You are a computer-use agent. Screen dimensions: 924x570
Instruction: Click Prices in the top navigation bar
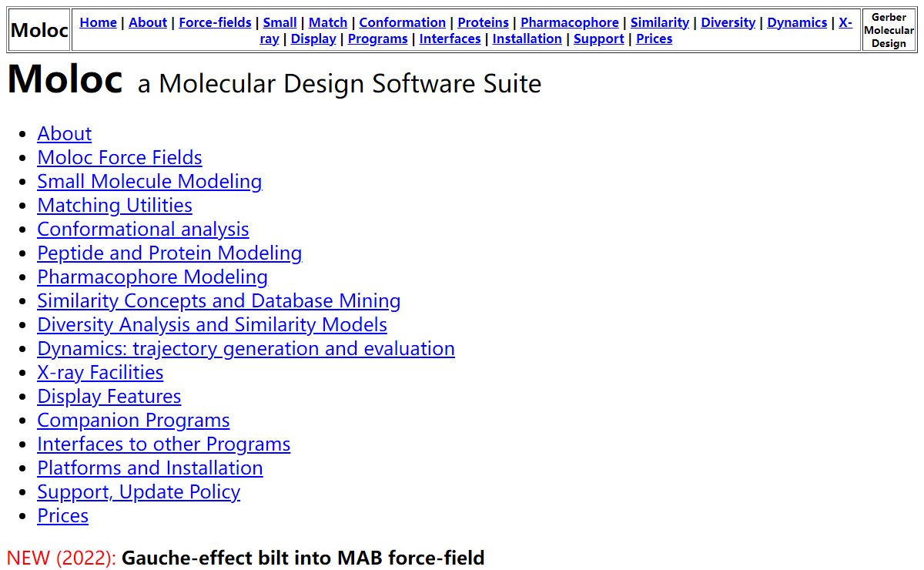click(x=654, y=39)
